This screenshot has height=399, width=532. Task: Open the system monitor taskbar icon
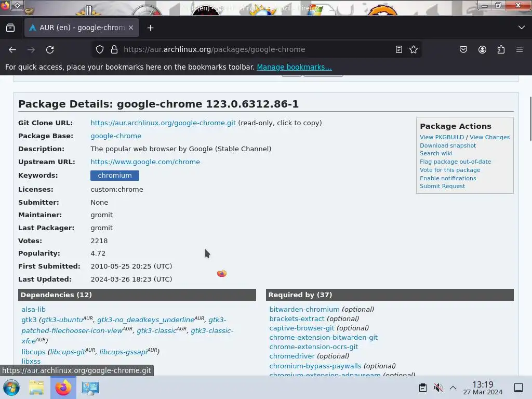point(90,388)
